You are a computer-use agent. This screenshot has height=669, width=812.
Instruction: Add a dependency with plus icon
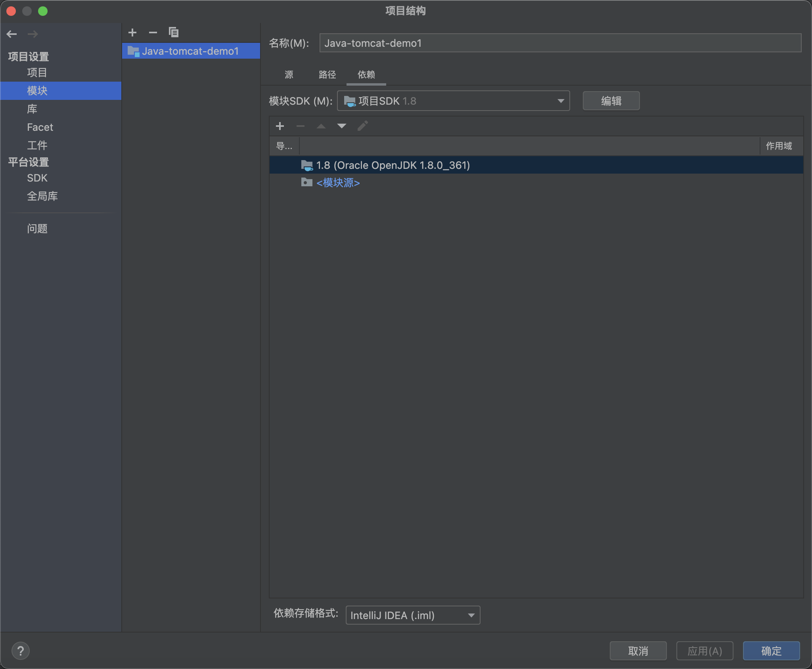click(x=280, y=126)
